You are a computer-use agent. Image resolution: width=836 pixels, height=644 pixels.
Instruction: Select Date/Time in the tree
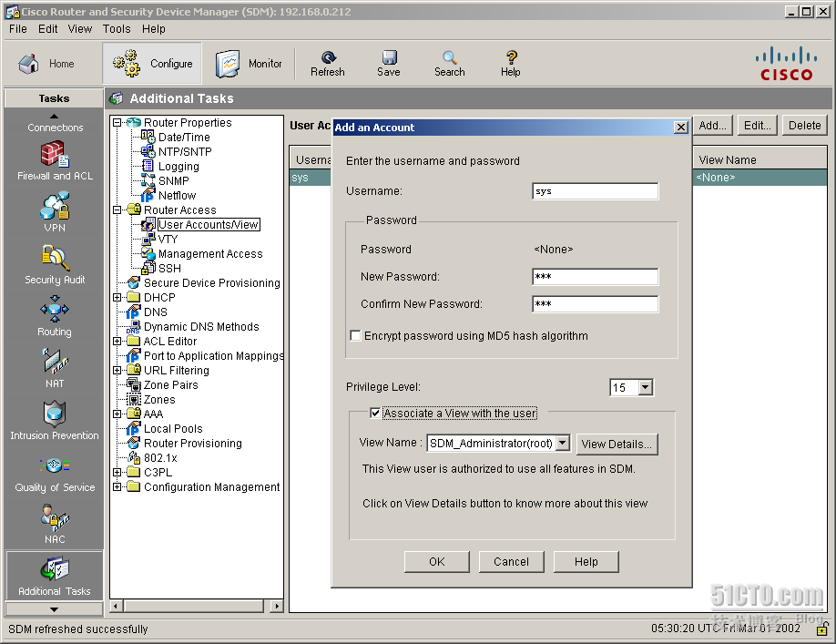click(184, 137)
